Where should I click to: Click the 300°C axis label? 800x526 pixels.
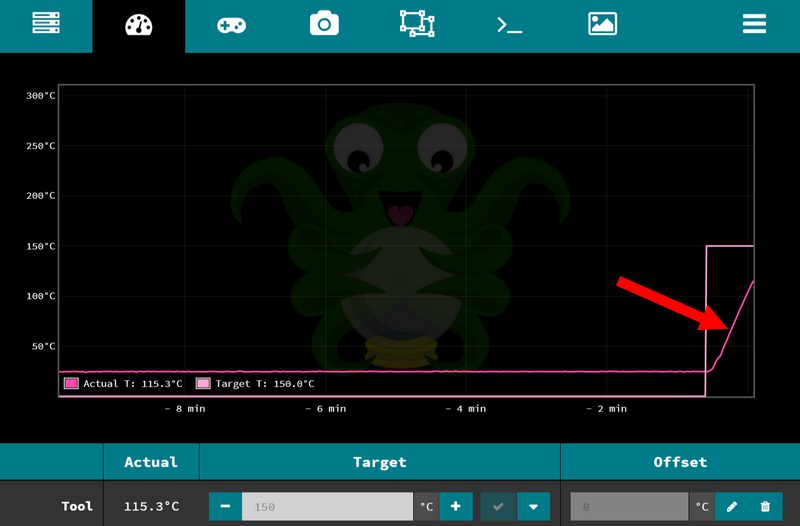tap(41, 95)
